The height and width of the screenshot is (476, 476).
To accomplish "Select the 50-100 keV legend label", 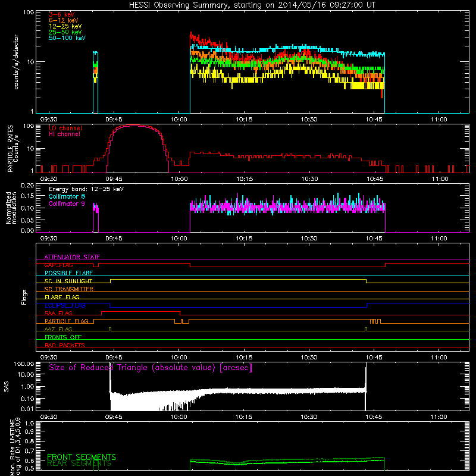I will click(x=67, y=38).
